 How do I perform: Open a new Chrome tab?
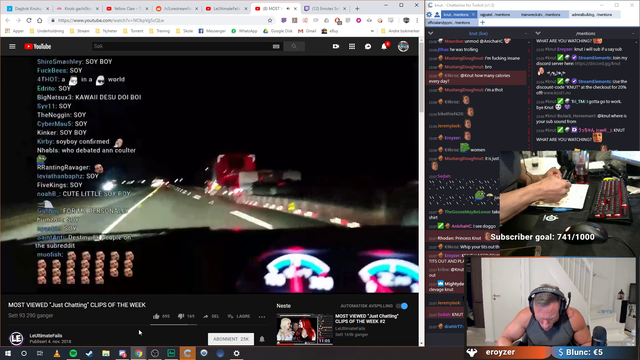point(357,9)
